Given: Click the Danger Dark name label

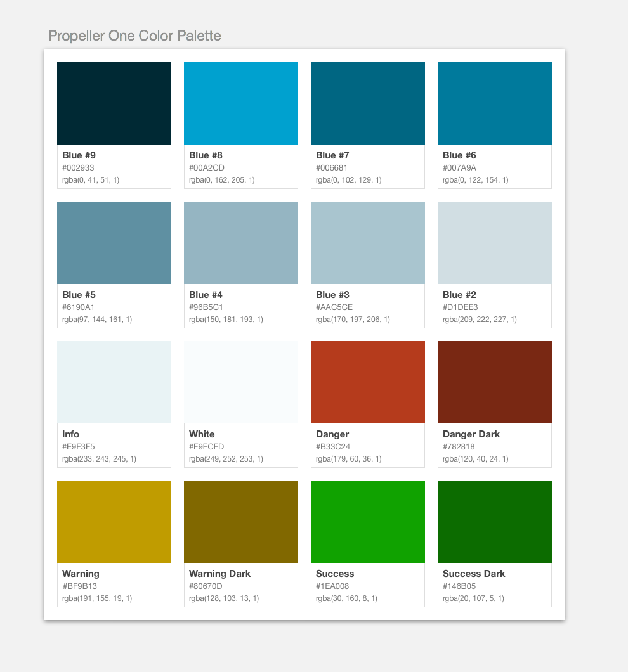Looking at the screenshot, I should [x=471, y=434].
